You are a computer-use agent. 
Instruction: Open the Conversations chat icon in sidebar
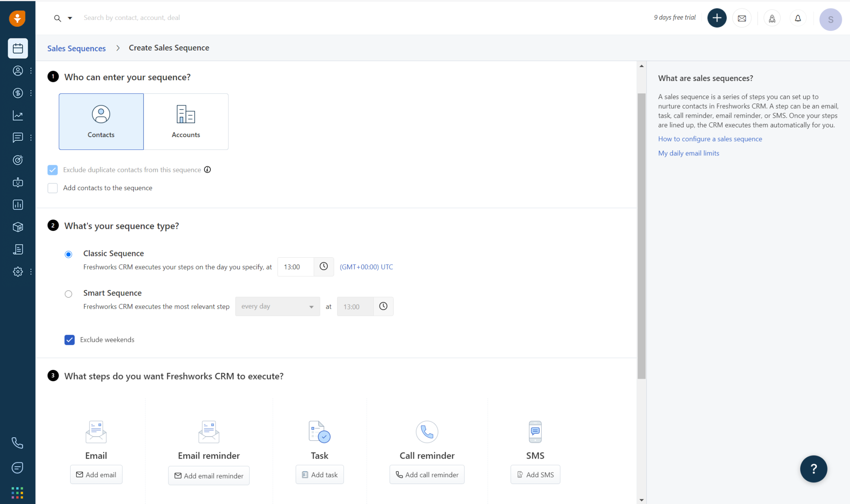[x=18, y=137]
